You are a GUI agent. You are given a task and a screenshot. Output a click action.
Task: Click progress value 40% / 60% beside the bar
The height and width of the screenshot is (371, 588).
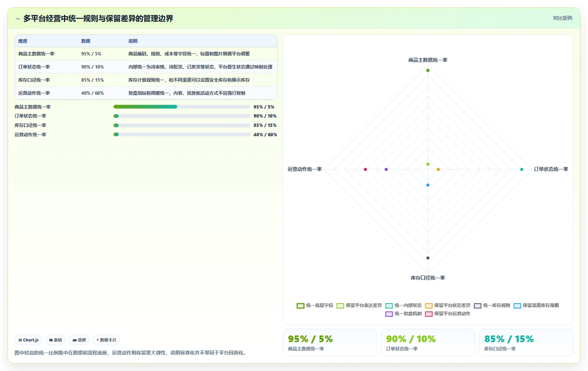coord(265,135)
